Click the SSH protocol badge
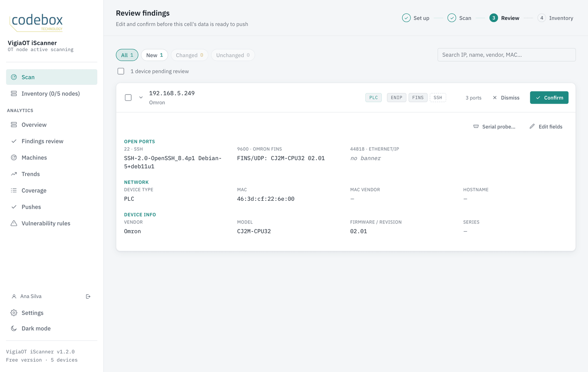Viewport: 588px width, 372px height. tap(438, 97)
